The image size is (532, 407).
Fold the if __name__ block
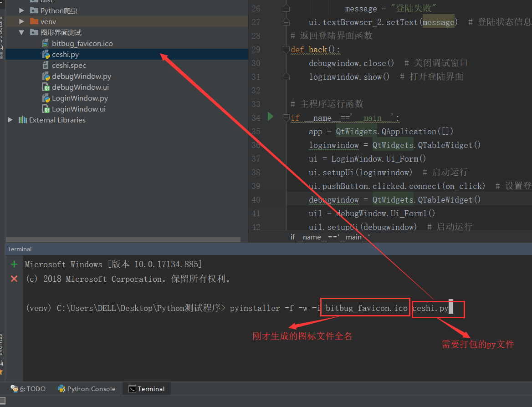pos(286,118)
